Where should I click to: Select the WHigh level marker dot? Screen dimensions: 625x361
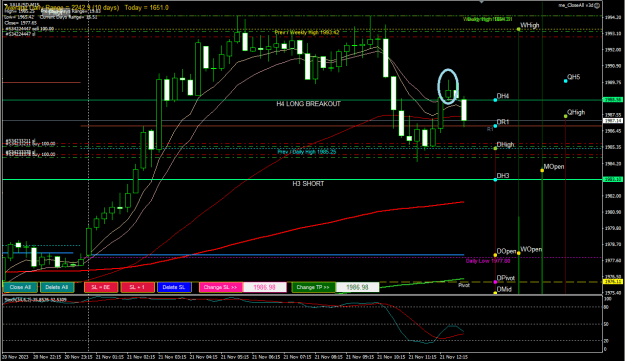519,29
